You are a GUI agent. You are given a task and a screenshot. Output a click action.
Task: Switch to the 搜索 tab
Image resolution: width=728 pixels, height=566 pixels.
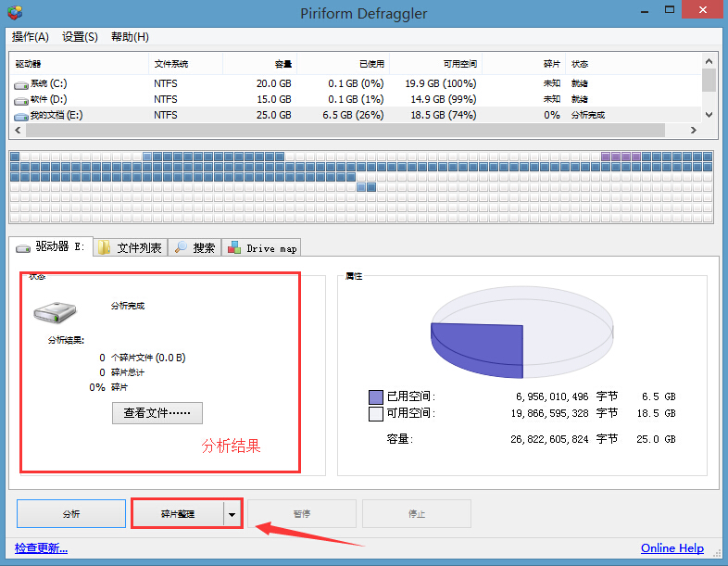point(195,248)
